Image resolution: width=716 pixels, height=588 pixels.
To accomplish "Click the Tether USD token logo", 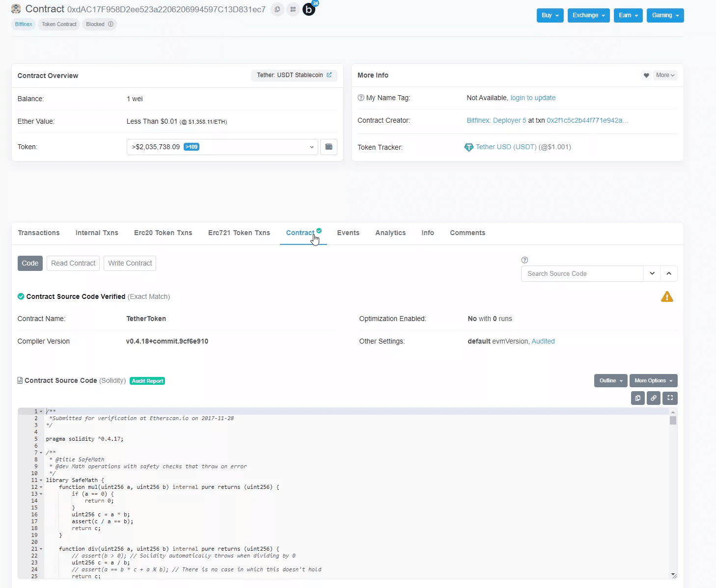I will (469, 147).
